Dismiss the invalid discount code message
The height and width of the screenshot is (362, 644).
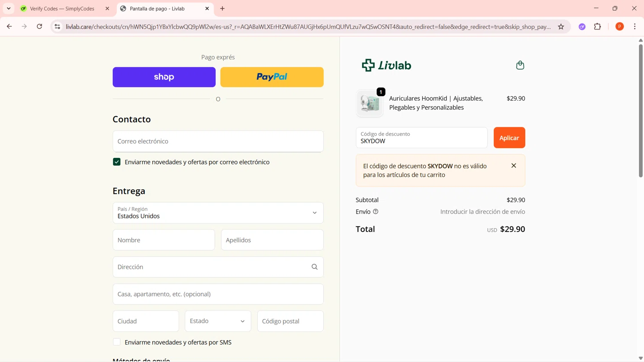[513, 166]
